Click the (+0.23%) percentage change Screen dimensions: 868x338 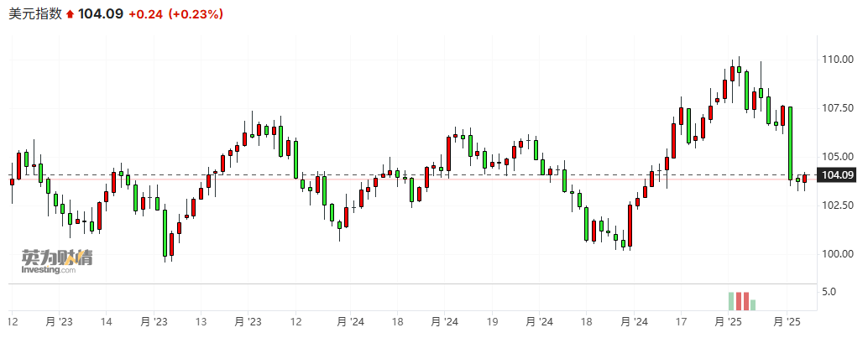pyautogui.click(x=196, y=13)
